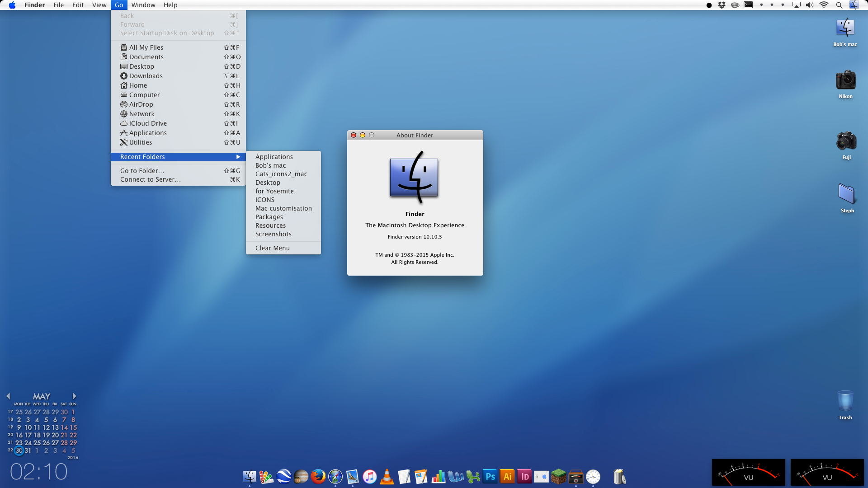Launch VLC traffic cone icon
This screenshot has width=868, height=488.
coord(387,477)
